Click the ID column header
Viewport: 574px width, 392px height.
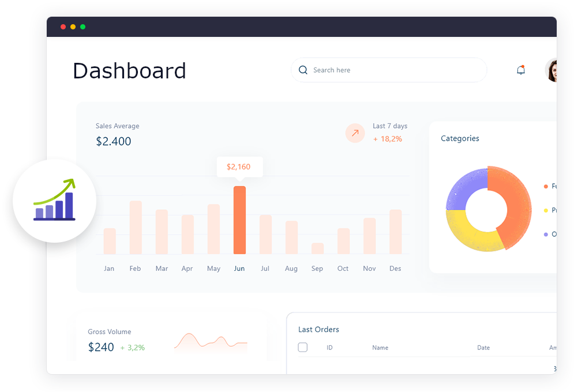(329, 348)
